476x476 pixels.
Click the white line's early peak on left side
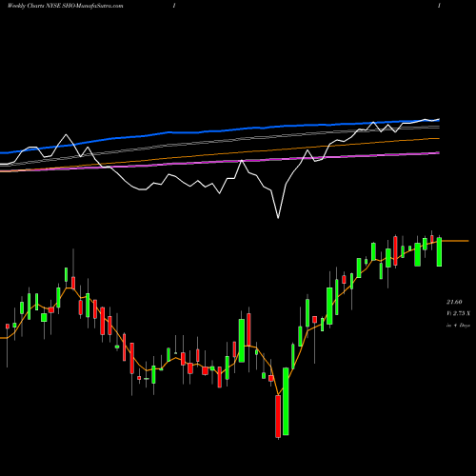(x=66, y=135)
